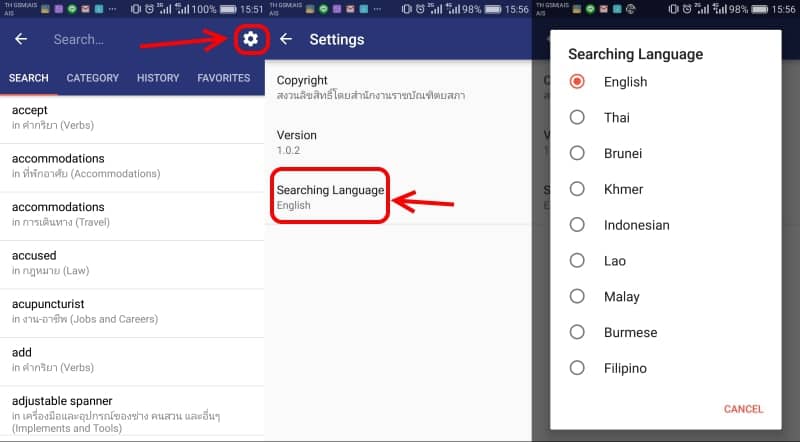Select Indonesian language option
The image size is (800, 442).
click(x=577, y=225)
